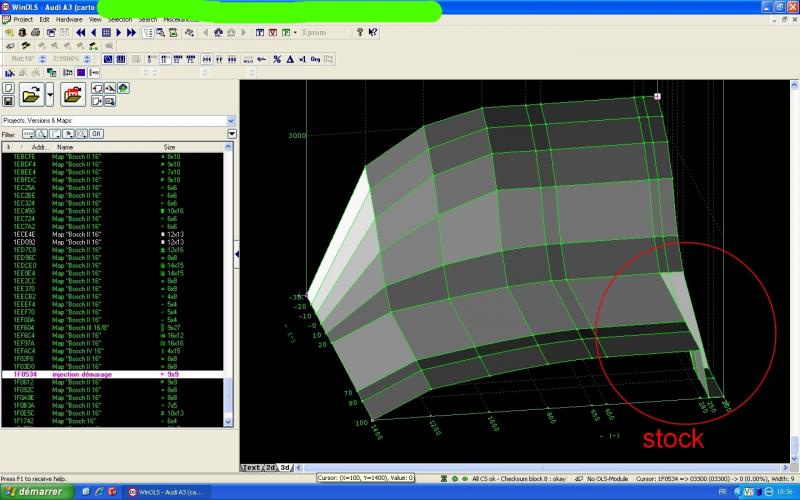Select the map at address 1EBCFE
Screen dimensions: 800x500
pyautogui.click(x=112, y=157)
